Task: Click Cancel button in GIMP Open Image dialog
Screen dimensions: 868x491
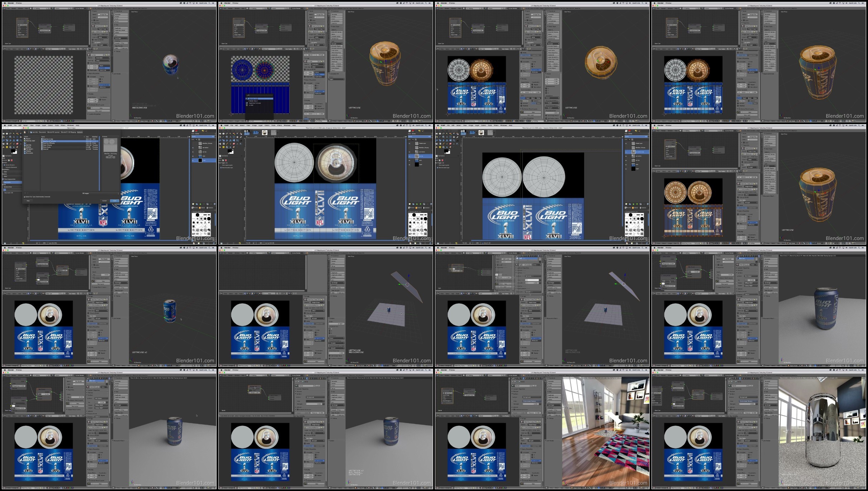Action: click(104, 201)
